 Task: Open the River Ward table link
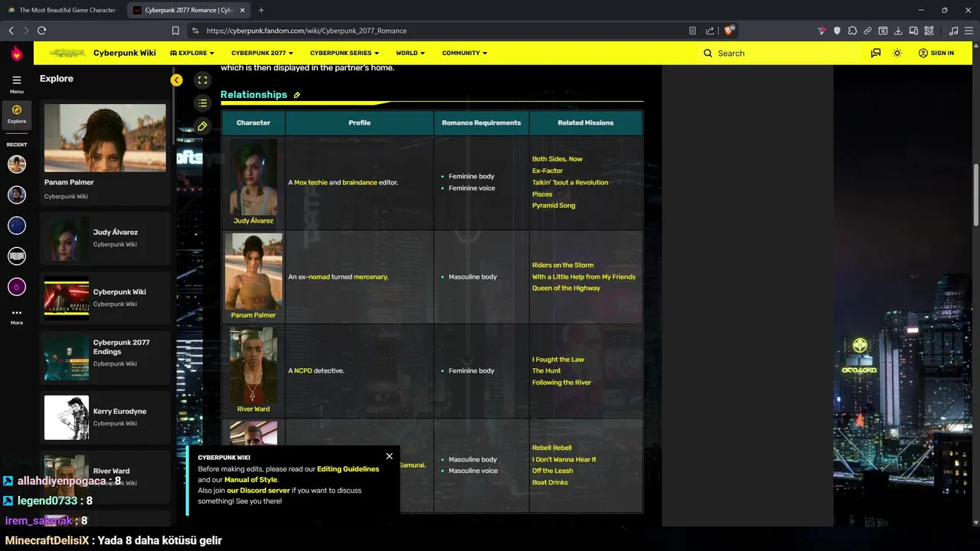[253, 409]
